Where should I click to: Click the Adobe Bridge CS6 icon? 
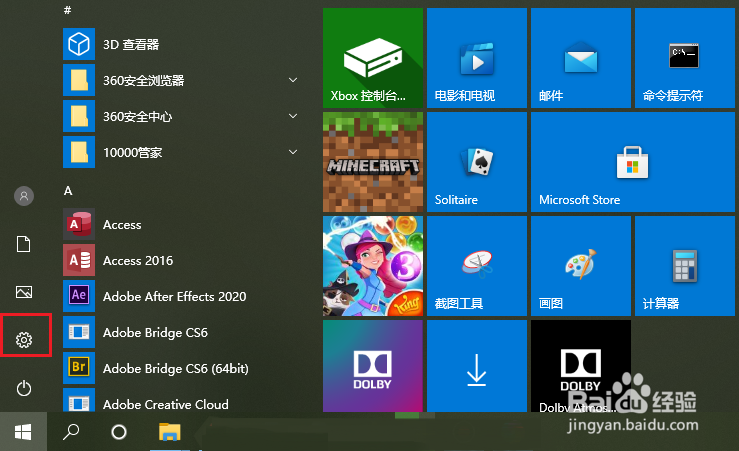pyautogui.click(x=79, y=332)
